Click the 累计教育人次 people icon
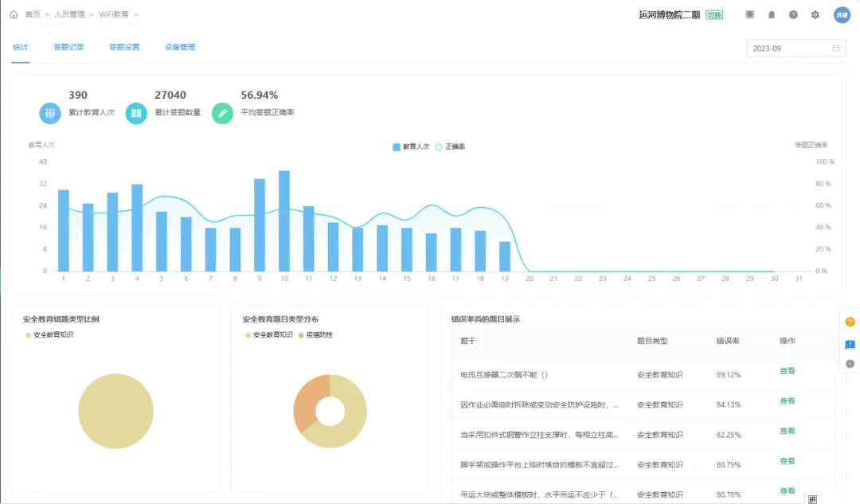860x504 pixels. [50, 114]
